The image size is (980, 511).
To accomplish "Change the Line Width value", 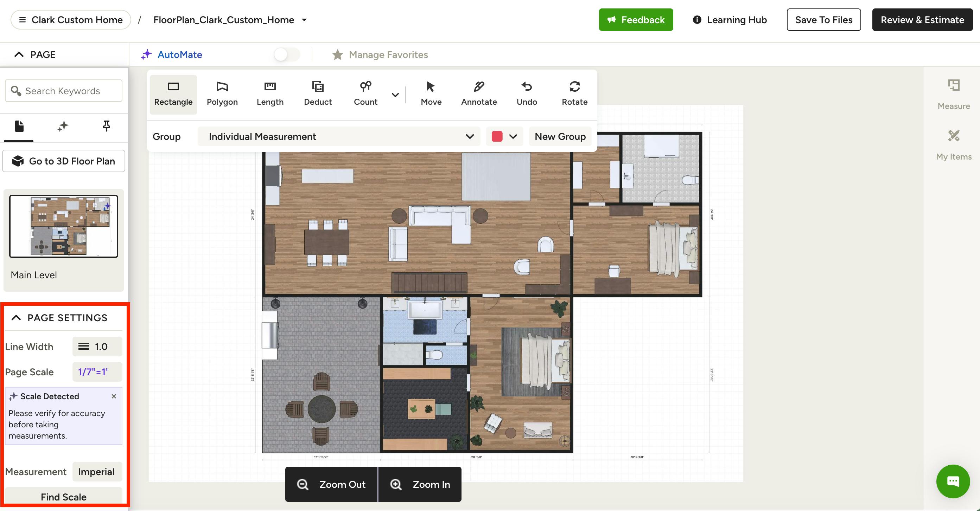I will click(x=97, y=347).
